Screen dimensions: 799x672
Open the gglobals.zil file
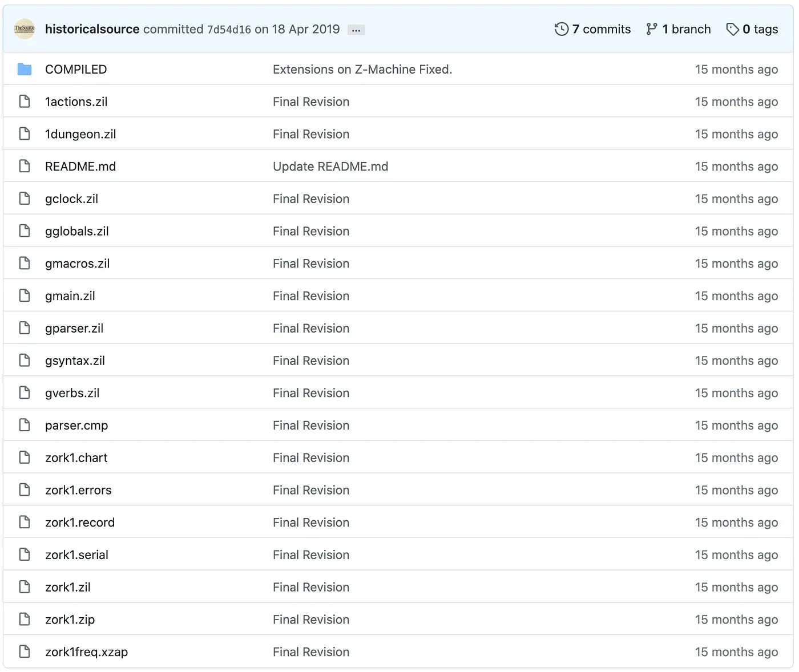click(x=77, y=232)
